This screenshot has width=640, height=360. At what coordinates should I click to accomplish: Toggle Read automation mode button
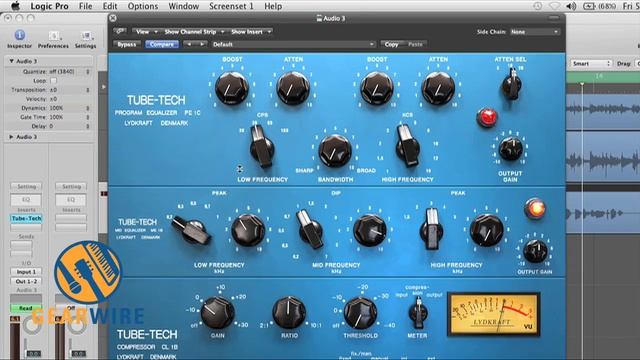(26, 308)
